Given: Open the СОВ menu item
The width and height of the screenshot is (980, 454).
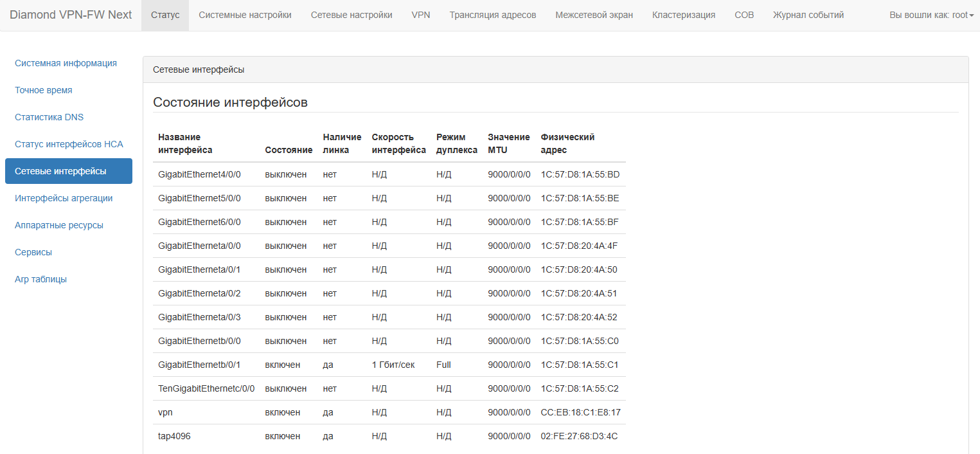Looking at the screenshot, I should click(744, 15).
